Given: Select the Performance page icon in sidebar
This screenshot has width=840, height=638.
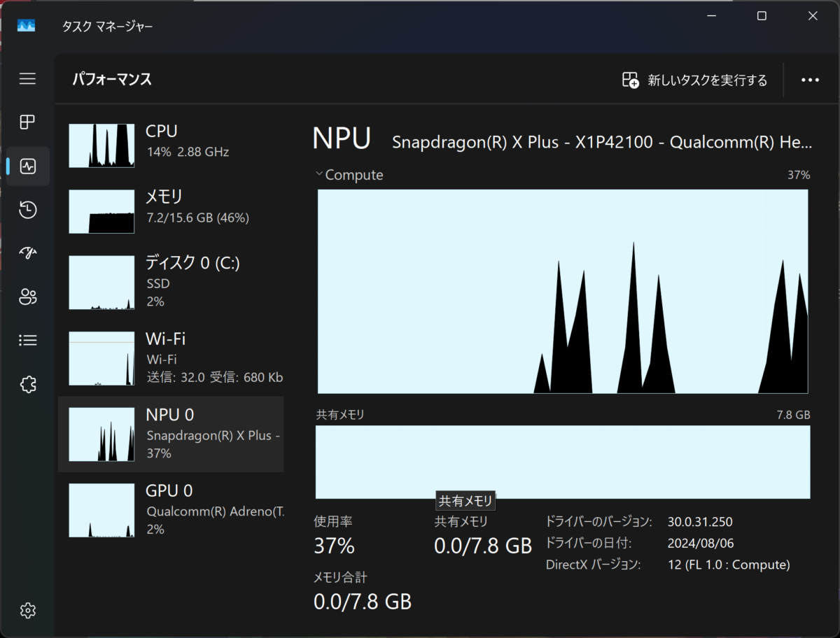Looking at the screenshot, I should pyautogui.click(x=28, y=166).
